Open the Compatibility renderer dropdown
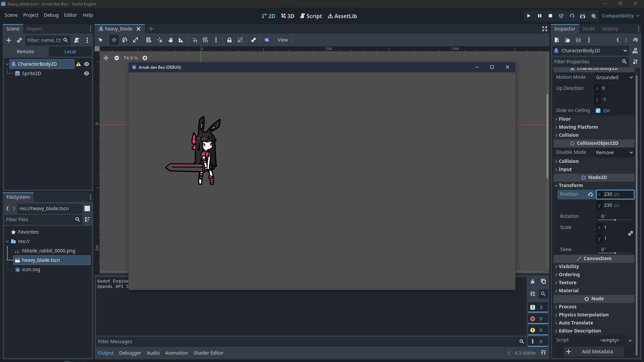 (621, 16)
